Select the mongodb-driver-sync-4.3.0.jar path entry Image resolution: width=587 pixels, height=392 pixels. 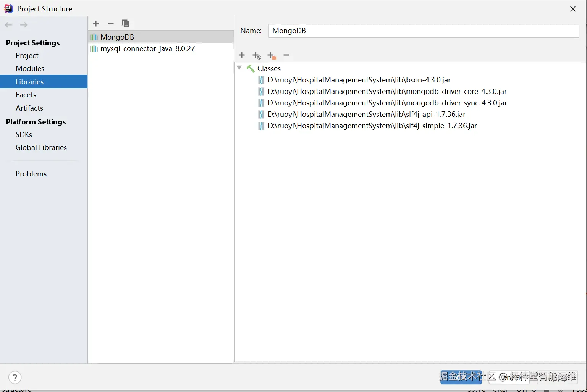point(387,103)
